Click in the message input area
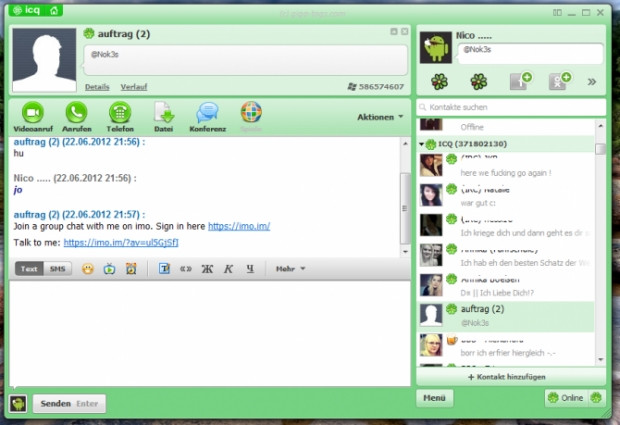Screen dimensions: 620x425 pos(210,333)
